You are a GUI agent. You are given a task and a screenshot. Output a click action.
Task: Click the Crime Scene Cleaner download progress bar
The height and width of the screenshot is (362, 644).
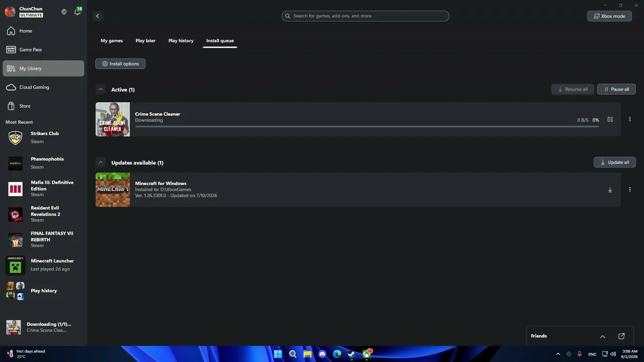coord(367,127)
